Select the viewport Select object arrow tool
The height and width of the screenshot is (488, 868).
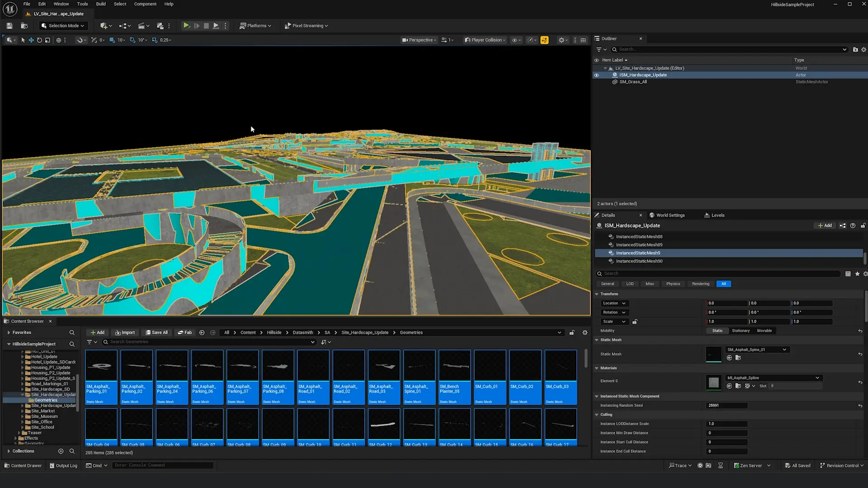click(x=23, y=40)
